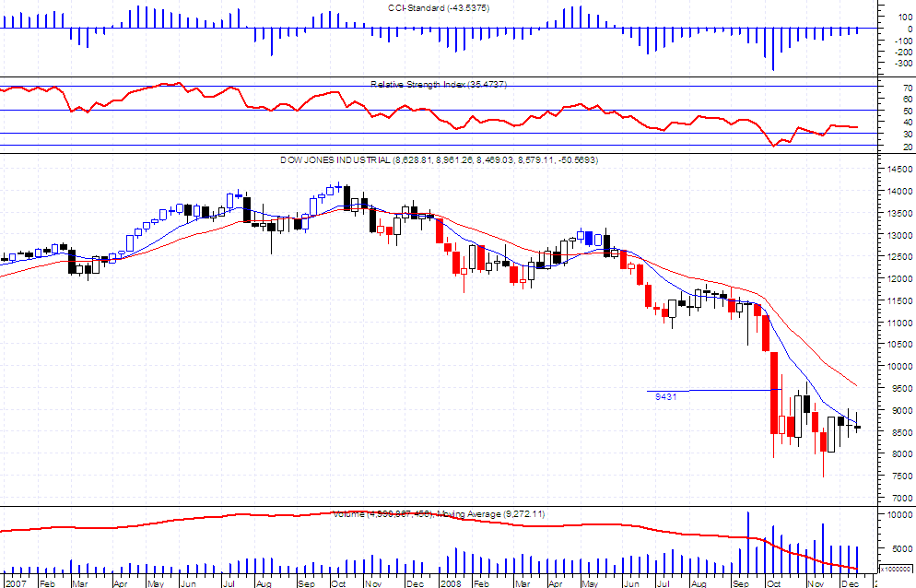Image resolution: width=916 pixels, height=588 pixels.
Task: Click the 14500 price axis label
Action: coord(899,170)
